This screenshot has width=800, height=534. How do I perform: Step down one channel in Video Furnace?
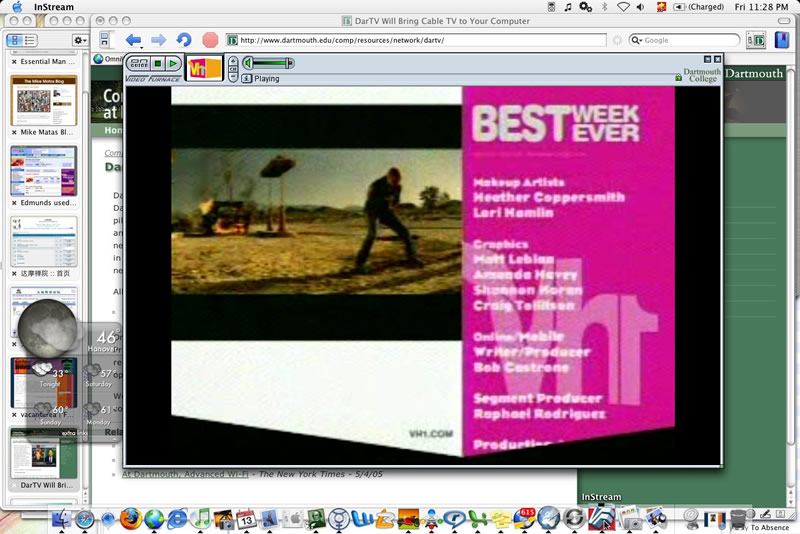[233, 77]
